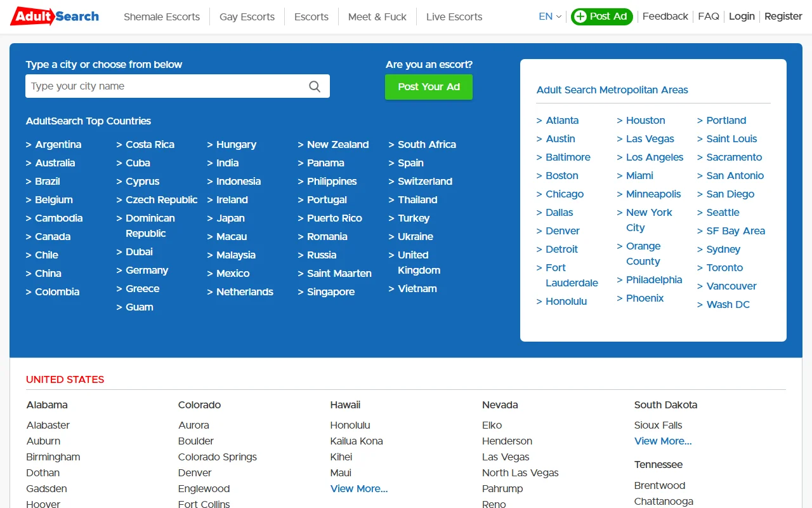This screenshot has height=508, width=812.
Task: Select Honolulu under Hawaii
Action: click(350, 425)
